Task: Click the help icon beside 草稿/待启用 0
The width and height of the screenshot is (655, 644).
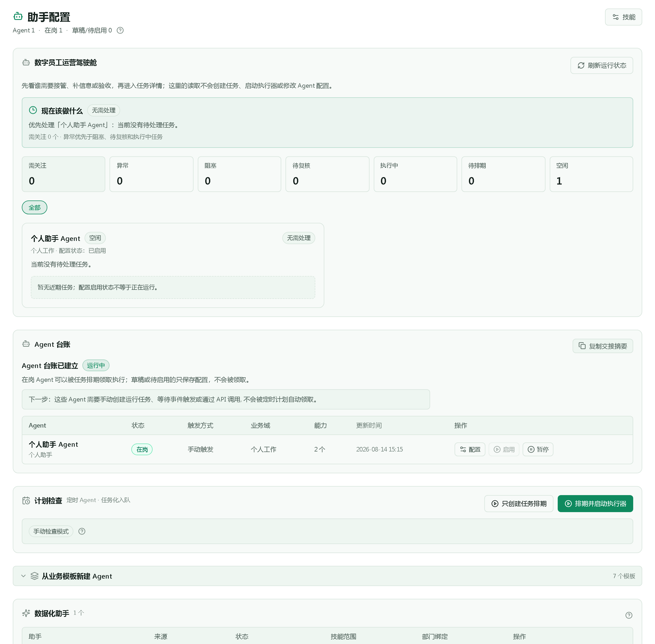Action: tap(120, 30)
